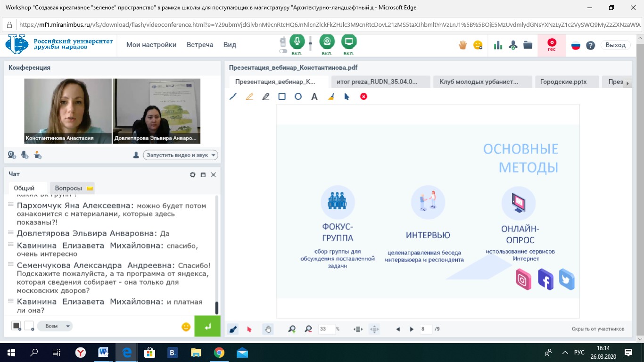Open chat background color swatch

29,326
